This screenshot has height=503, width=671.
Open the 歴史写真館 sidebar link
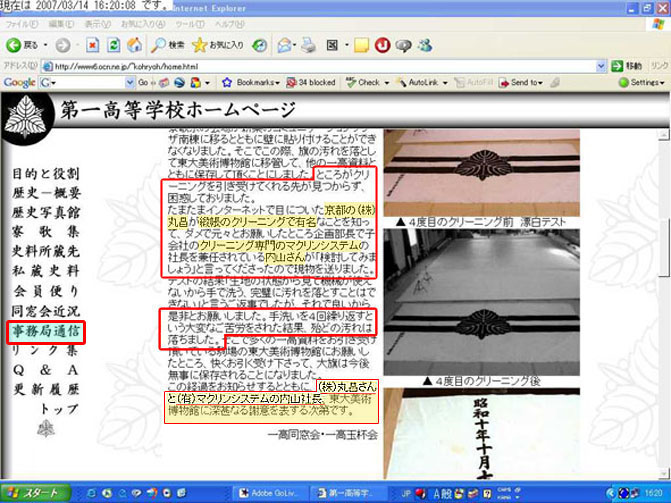pos(46,213)
